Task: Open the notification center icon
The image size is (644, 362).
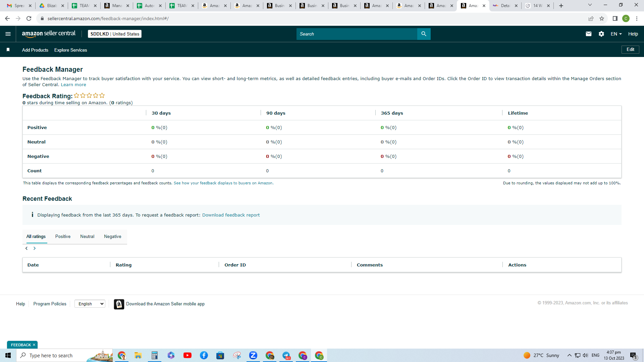Action: (633, 355)
